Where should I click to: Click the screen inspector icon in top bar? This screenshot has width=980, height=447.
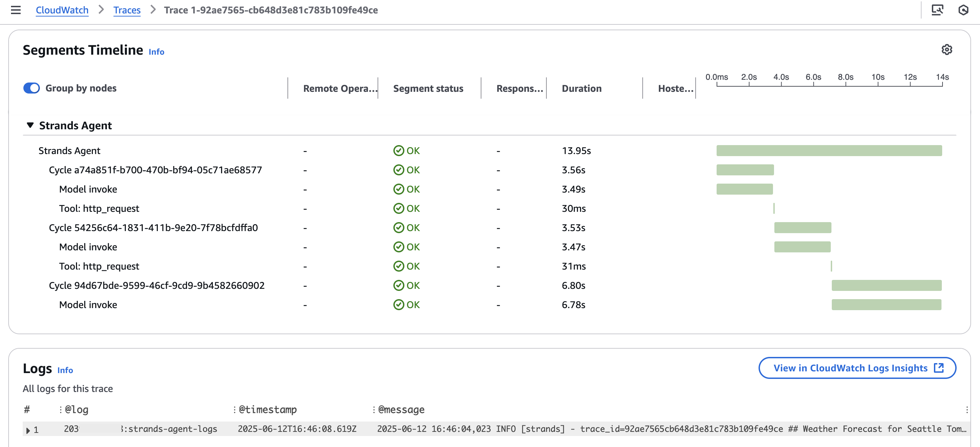pyautogui.click(x=937, y=10)
